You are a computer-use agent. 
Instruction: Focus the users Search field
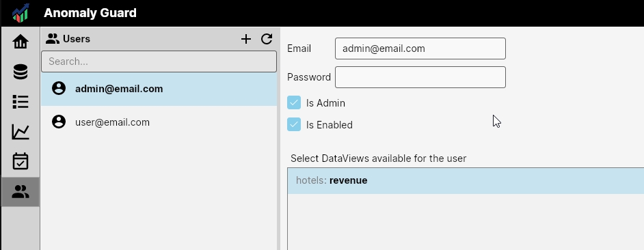pyautogui.click(x=159, y=61)
